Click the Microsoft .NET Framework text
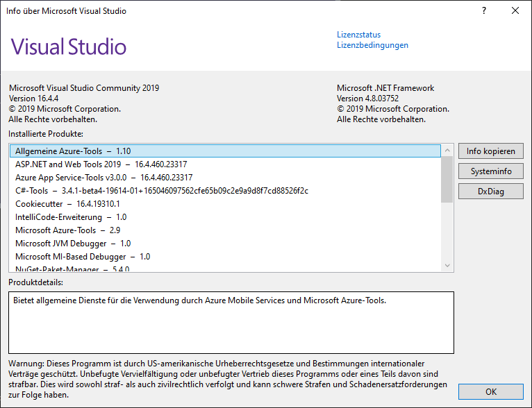532x408 pixels. (385, 87)
